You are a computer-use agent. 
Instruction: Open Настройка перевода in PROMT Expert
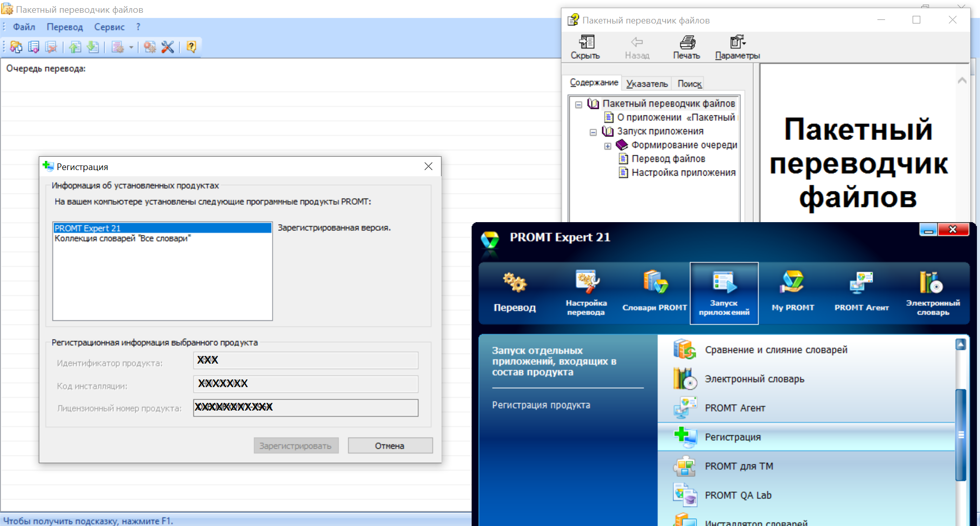586,293
